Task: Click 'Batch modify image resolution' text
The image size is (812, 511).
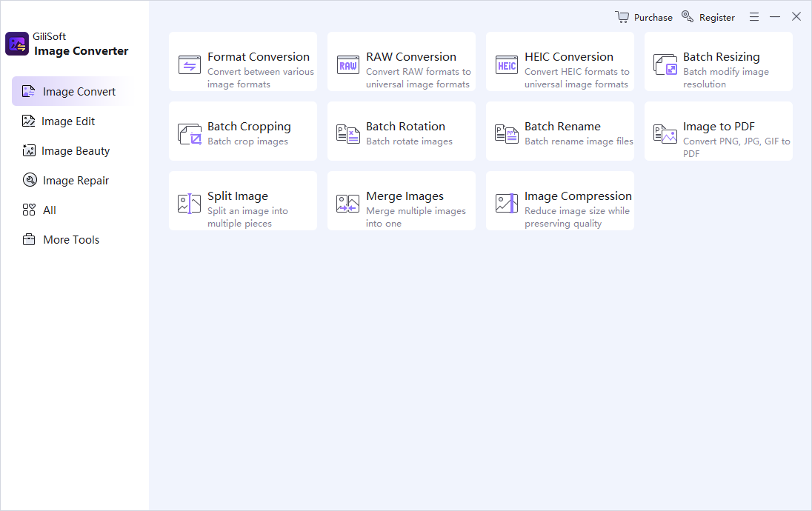Action: point(726,79)
